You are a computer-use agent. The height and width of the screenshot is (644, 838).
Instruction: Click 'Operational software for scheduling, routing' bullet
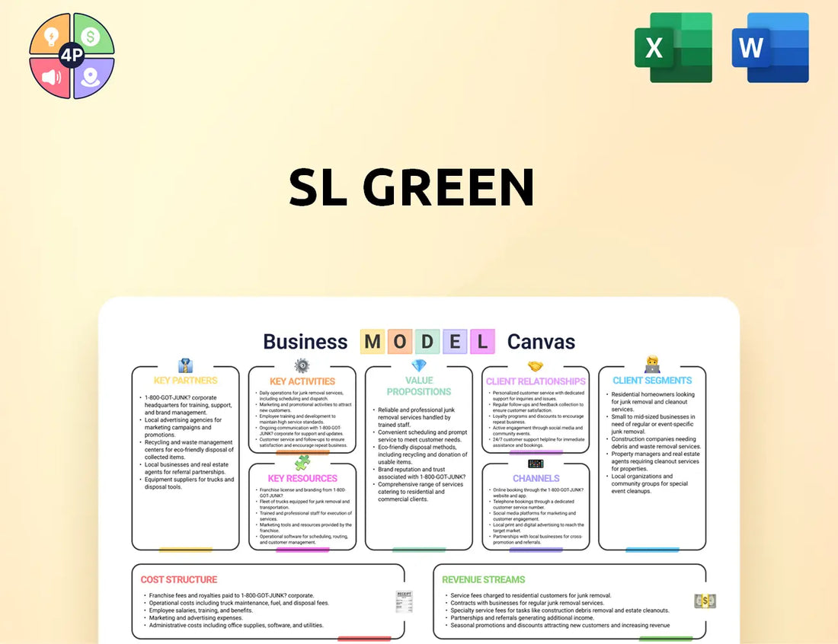[302, 540]
